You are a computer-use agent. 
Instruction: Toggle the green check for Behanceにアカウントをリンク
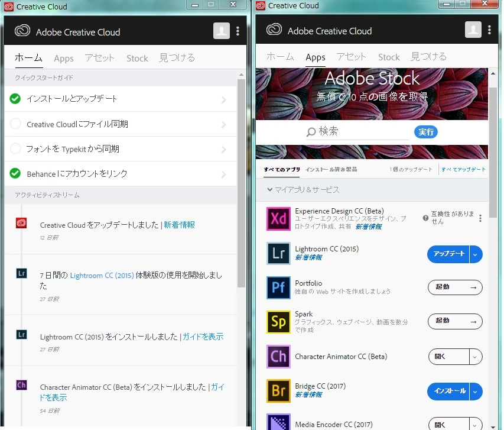pos(15,173)
